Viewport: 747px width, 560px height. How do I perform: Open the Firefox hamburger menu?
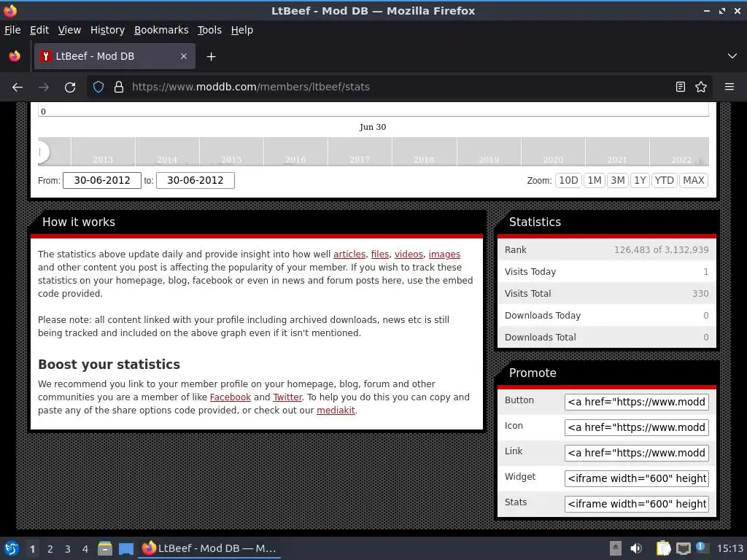[729, 87]
